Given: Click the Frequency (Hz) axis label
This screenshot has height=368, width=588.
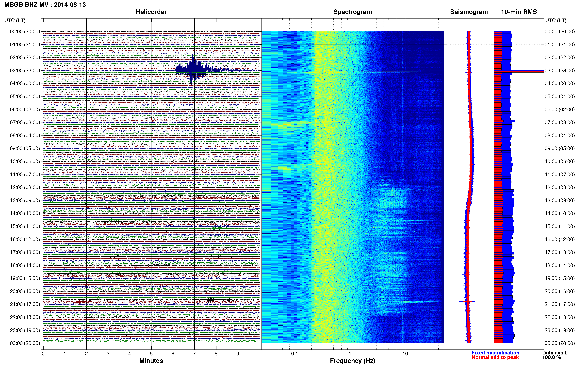Looking at the screenshot, I should (352, 361).
